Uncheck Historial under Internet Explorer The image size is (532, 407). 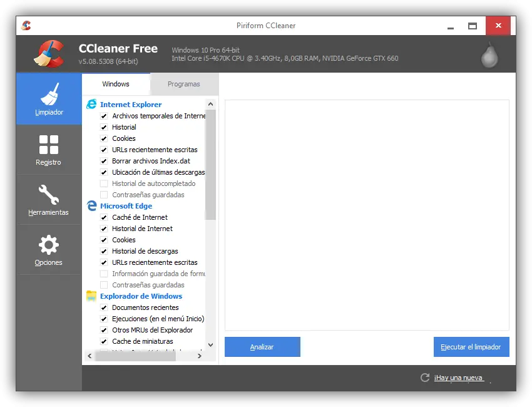coord(104,127)
